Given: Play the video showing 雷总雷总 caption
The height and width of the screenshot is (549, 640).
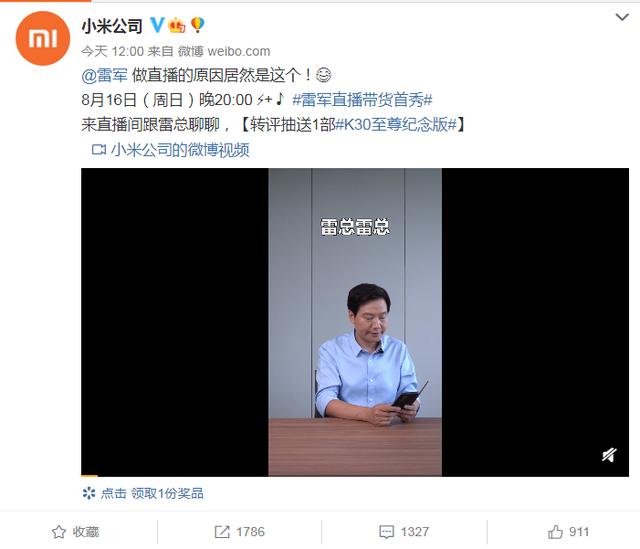Looking at the screenshot, I should coord(355,322).
